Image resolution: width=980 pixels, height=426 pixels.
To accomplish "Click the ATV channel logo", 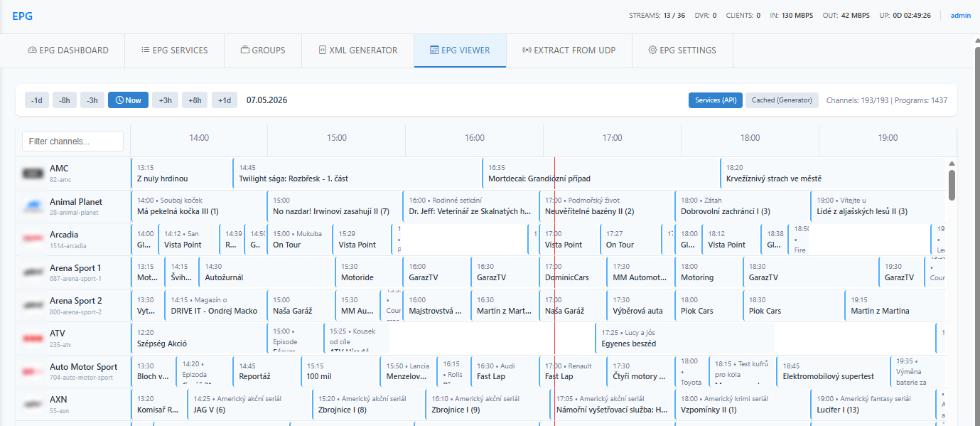I will [32, 339].
